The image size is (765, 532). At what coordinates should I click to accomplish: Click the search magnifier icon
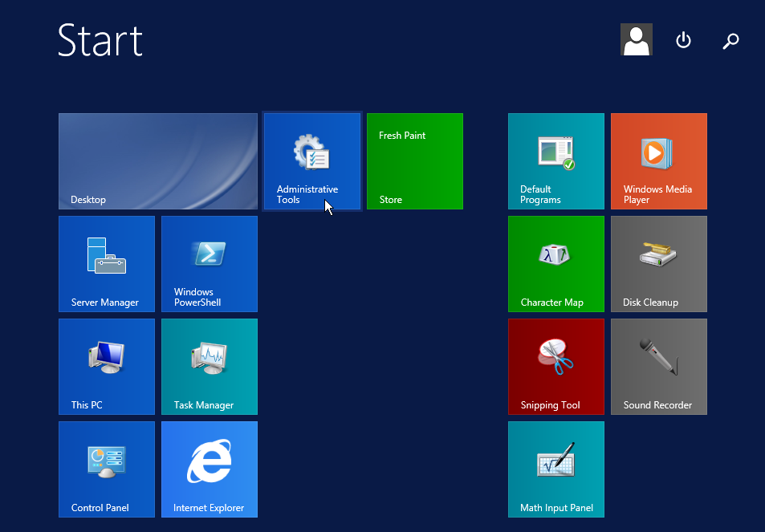pyautogui.click(x=730, y=40)
